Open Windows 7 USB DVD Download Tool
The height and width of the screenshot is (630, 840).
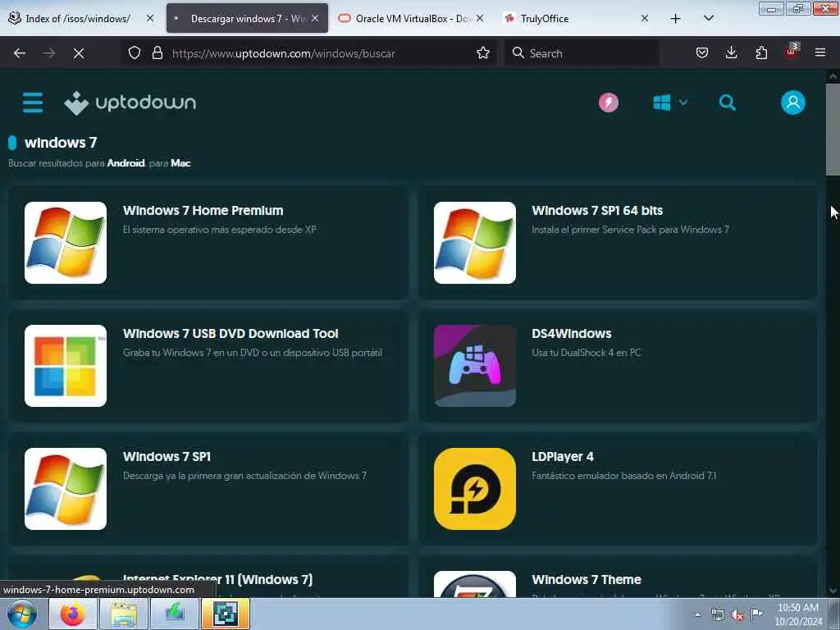click(231, 334)
